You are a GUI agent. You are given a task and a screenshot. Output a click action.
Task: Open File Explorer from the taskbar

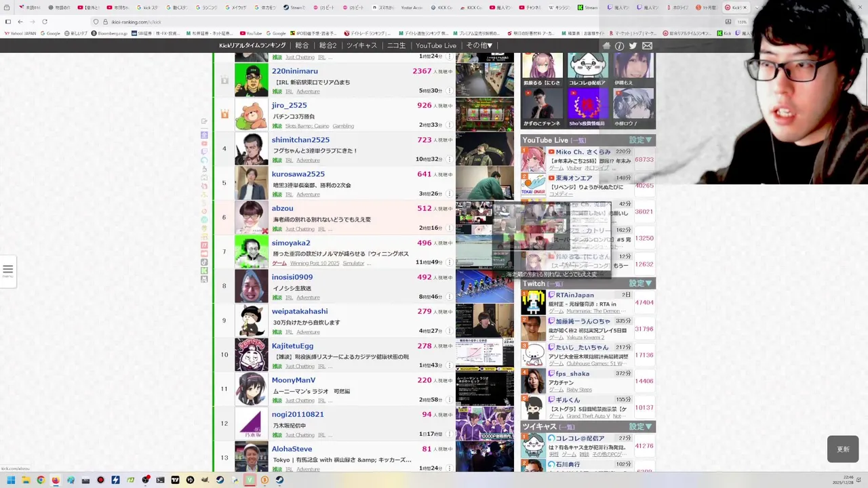(26, 480)
